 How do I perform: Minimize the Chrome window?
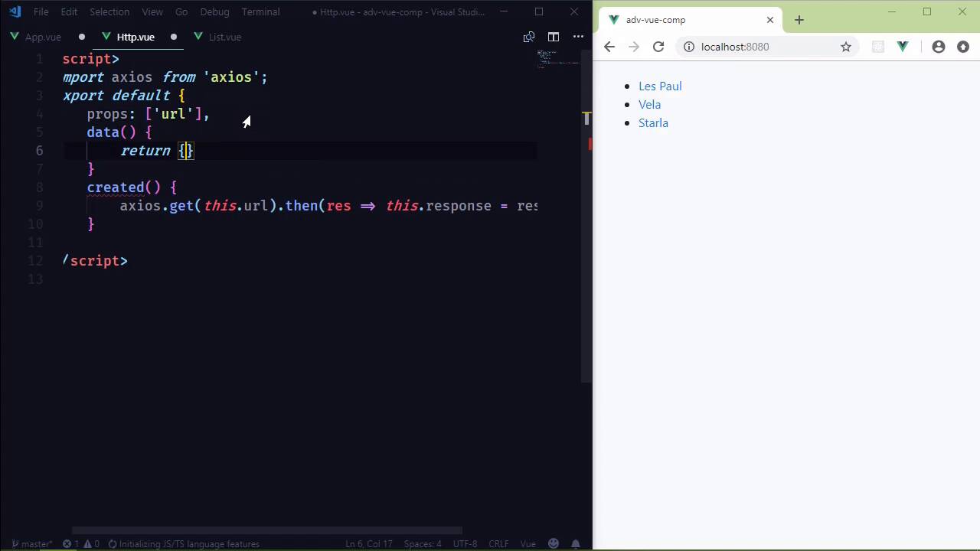pos(892,11)
